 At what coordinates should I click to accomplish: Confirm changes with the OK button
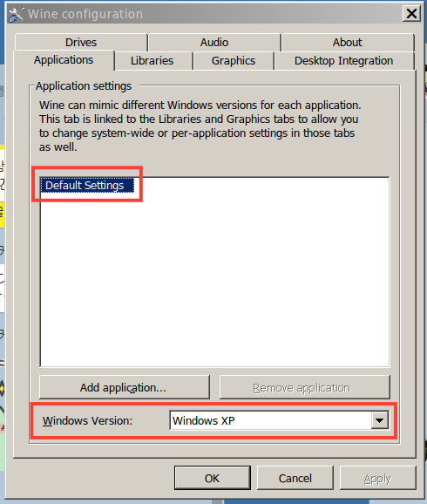213,478
